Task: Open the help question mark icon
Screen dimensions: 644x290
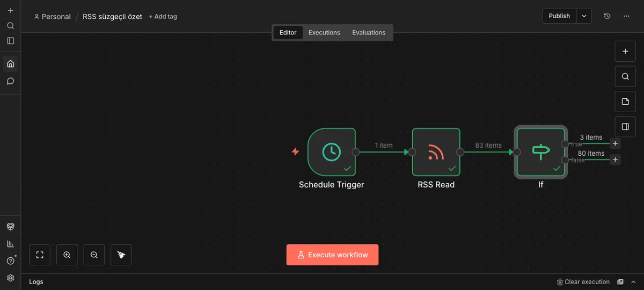Action: pyautogui.click(x=10, y=261)
